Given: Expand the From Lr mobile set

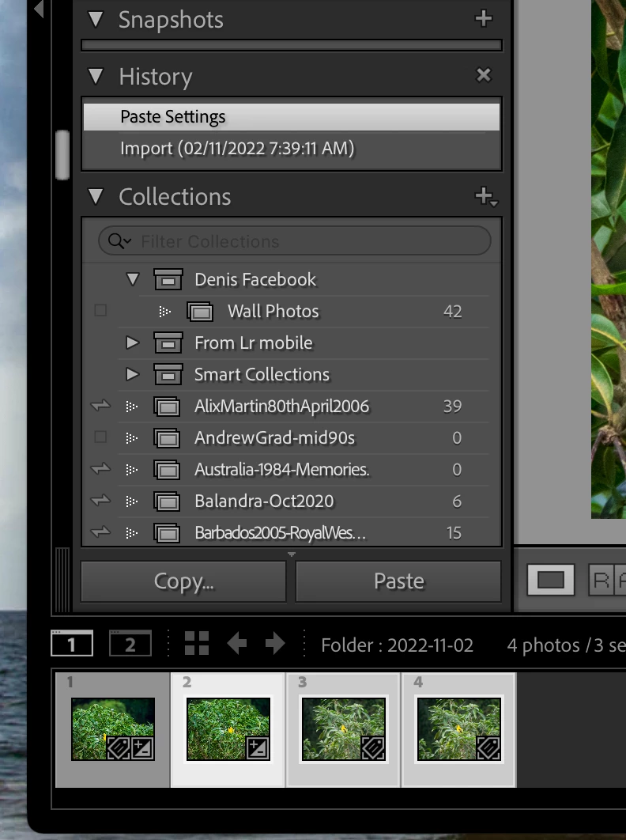Looking at the screenshot, I should [132, 342].
